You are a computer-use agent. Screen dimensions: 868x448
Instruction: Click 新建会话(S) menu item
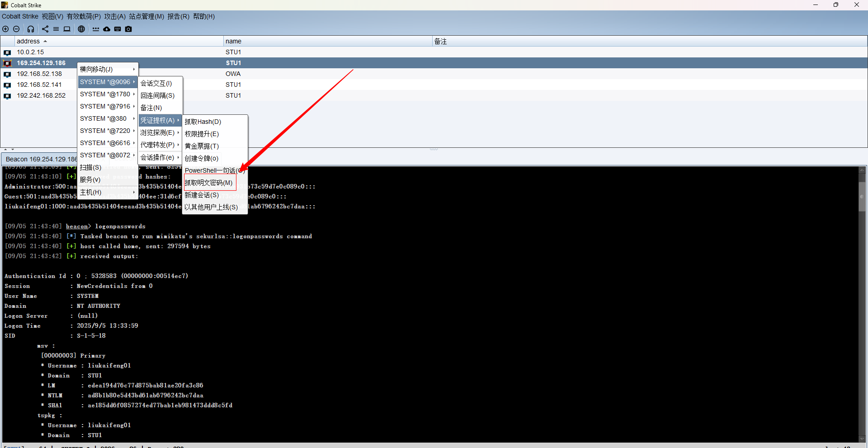coord(215,195)
